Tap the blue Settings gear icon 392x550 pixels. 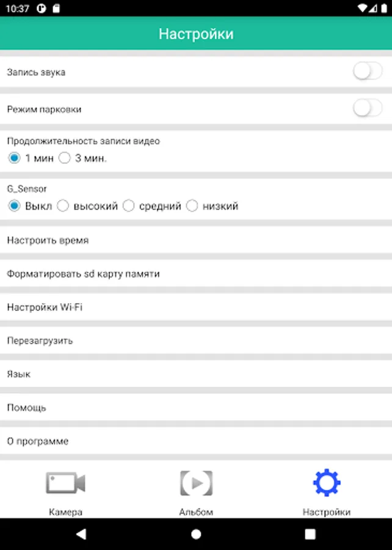point(327,483)
